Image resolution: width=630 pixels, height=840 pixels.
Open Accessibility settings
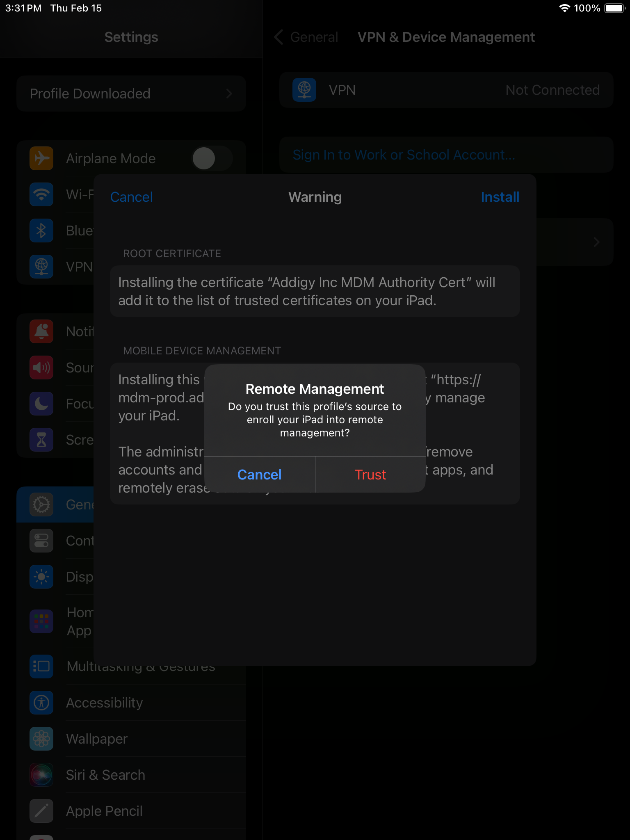[131, 703]
